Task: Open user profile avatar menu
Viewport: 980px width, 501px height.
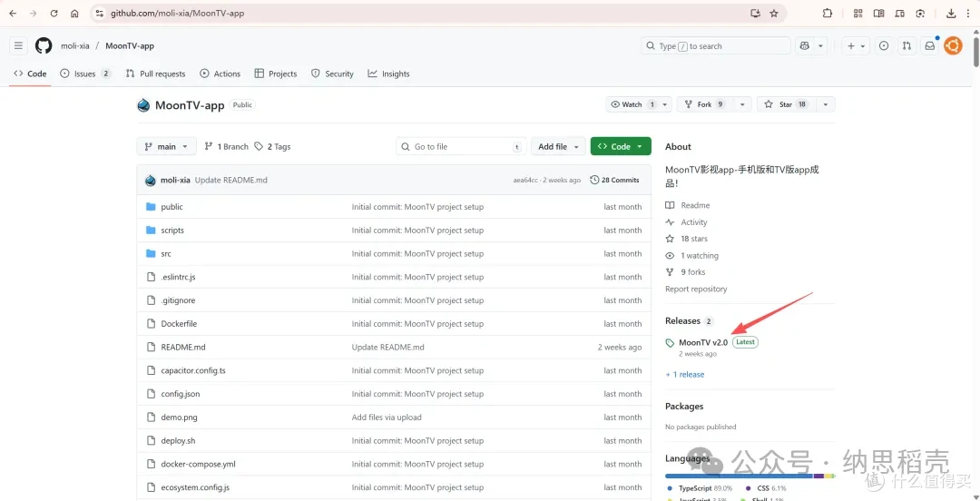Action: [x=953, y=45]
